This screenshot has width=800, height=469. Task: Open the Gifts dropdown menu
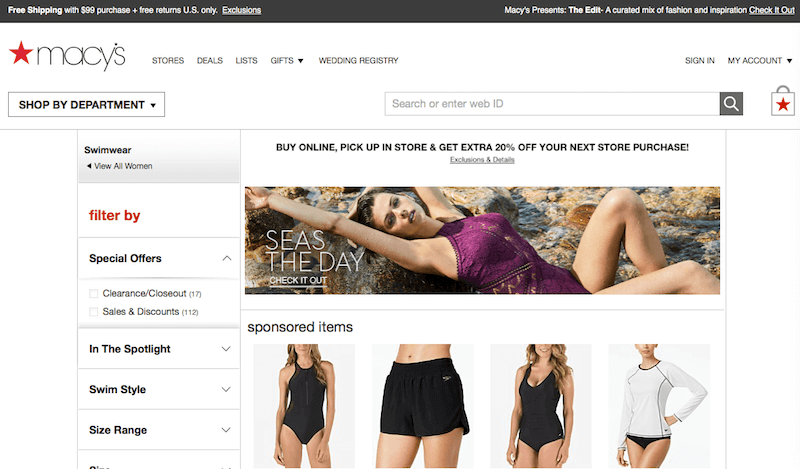tap(287, 61)
